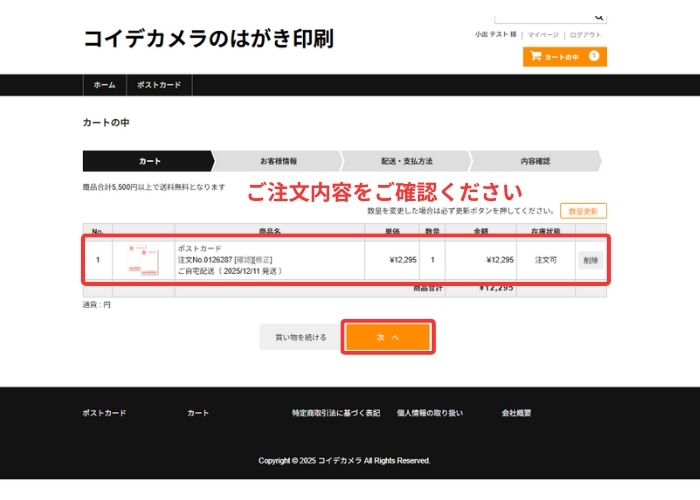This screenshot has width=700, height=500.
Task: Click the お客様情報 step tab
Action: click(278, 161)
